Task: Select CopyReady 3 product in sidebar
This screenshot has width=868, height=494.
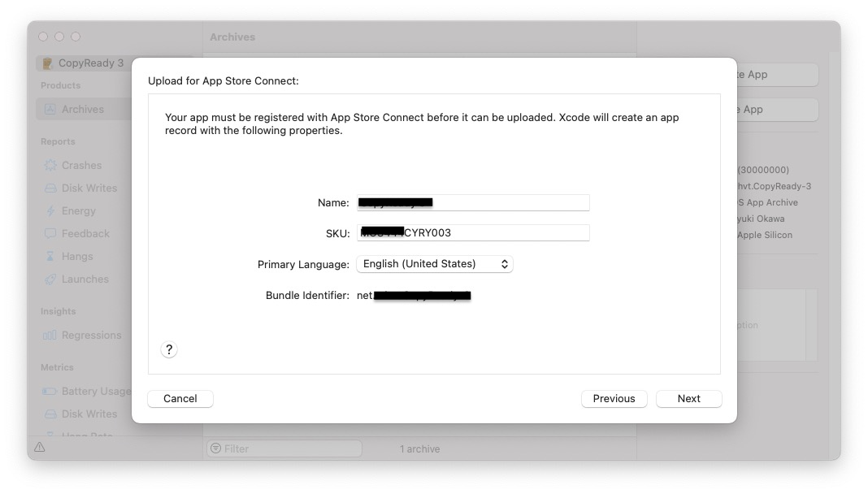Action: click(91, 63)
